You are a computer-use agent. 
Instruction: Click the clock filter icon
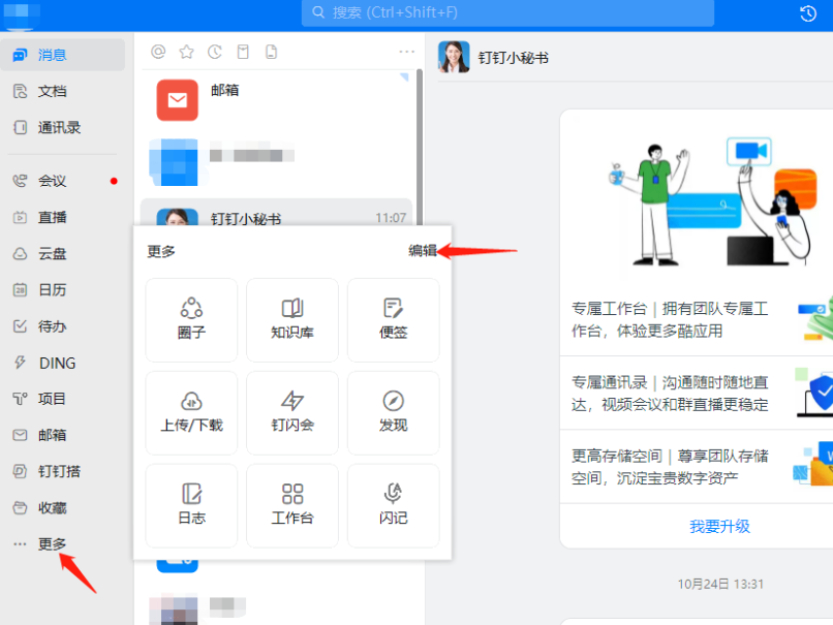pos(215,52)
